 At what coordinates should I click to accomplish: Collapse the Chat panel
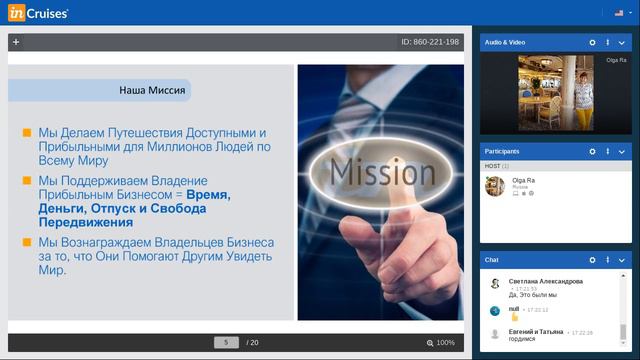(622, 260)
